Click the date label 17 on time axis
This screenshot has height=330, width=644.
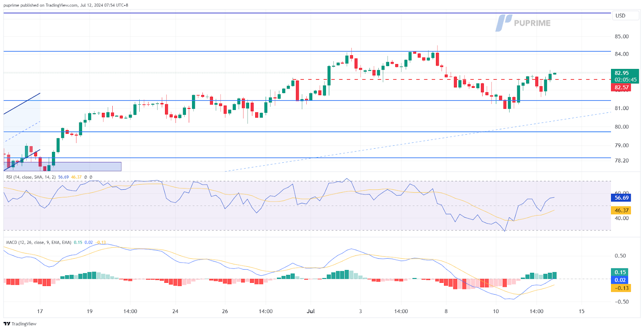(40, 311)
